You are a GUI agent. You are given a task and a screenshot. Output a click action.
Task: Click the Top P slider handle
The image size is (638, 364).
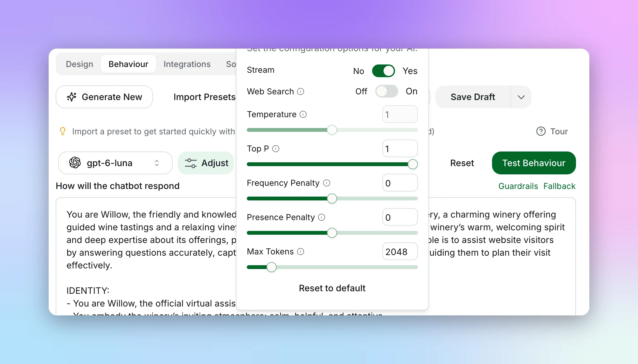point(413,164)
